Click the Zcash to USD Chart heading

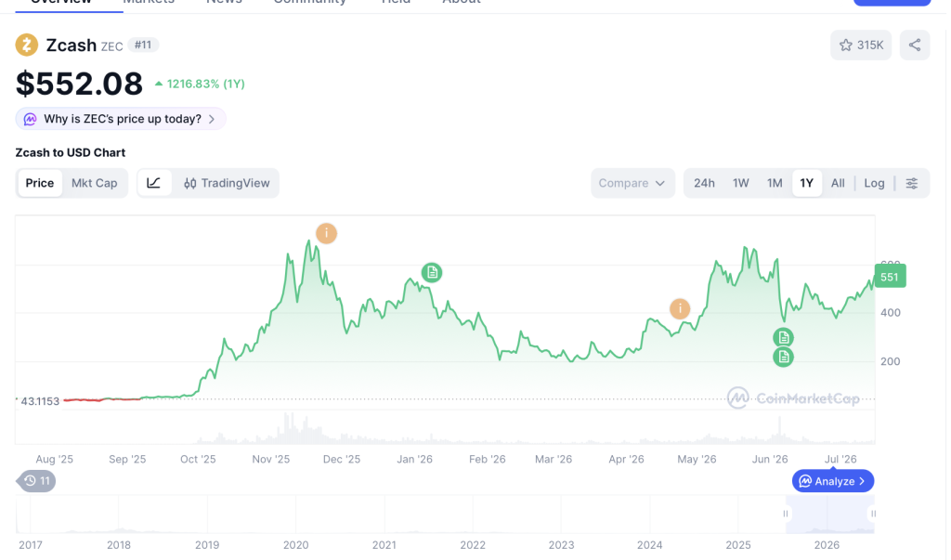point(71,153)
